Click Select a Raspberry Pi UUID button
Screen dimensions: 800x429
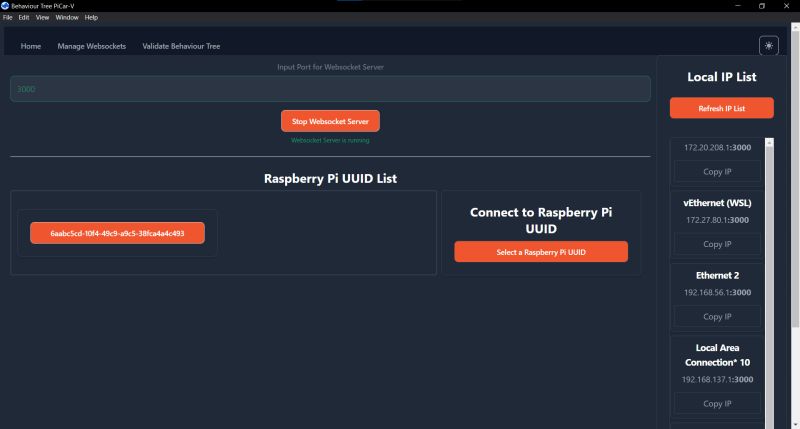tap(541, 252)
